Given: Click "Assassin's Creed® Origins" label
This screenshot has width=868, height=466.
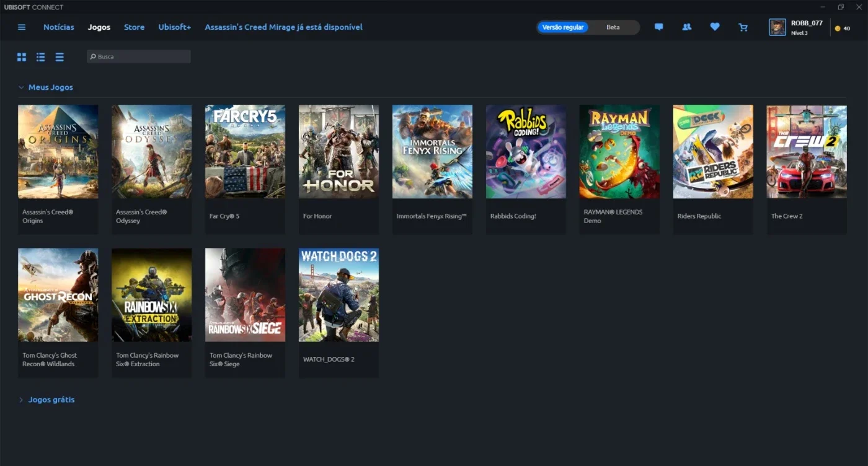Looking at the screenshot, I should pos(48,216).
